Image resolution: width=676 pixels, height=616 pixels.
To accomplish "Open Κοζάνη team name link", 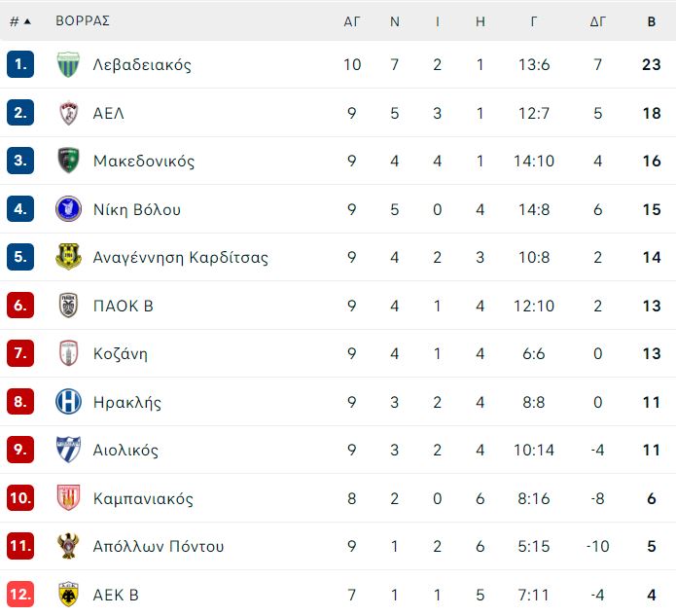I will coord(121,353).
